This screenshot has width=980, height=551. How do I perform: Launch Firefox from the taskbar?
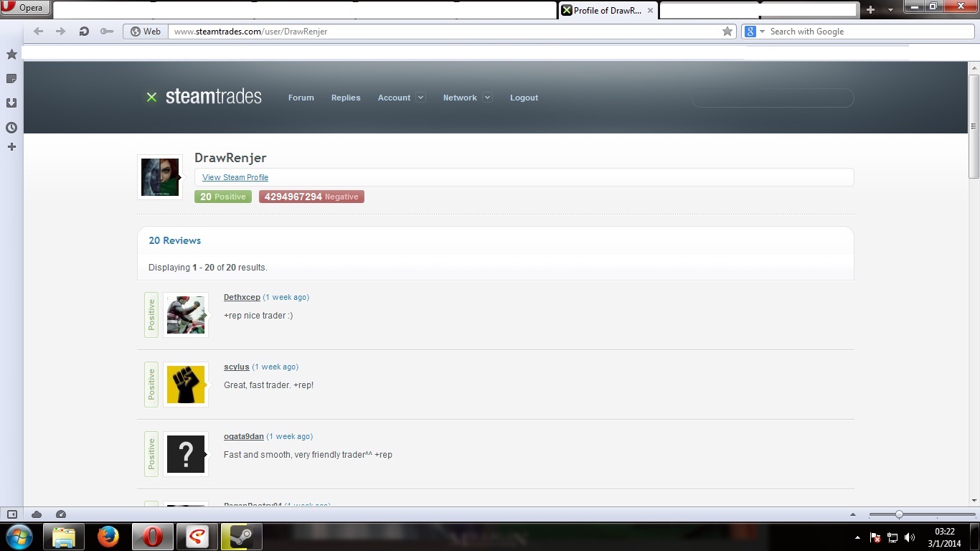click(108, 537)
